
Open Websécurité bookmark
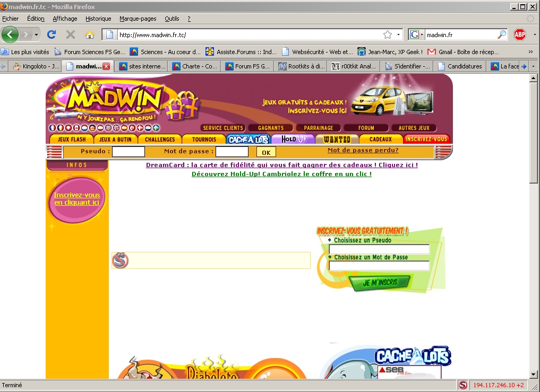coord(318,52)
